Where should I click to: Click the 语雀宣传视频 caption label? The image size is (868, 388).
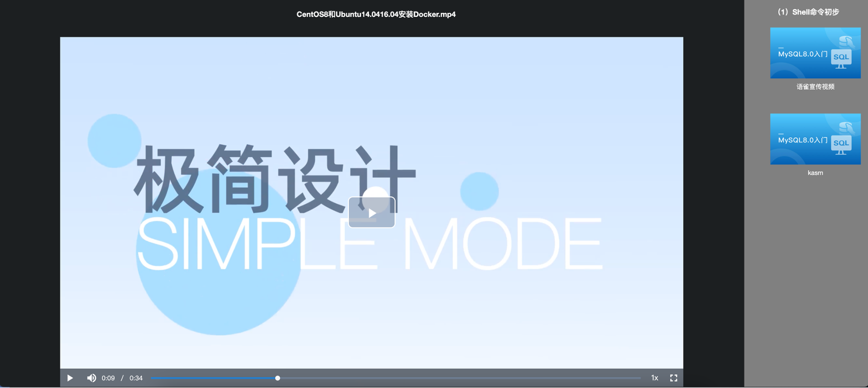[x=815, y=87]
